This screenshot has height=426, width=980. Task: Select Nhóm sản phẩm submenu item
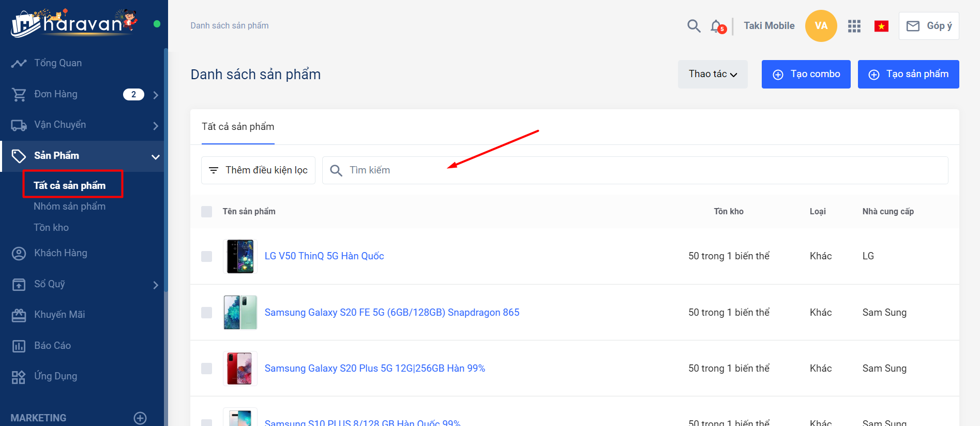[x=69, y=207]
